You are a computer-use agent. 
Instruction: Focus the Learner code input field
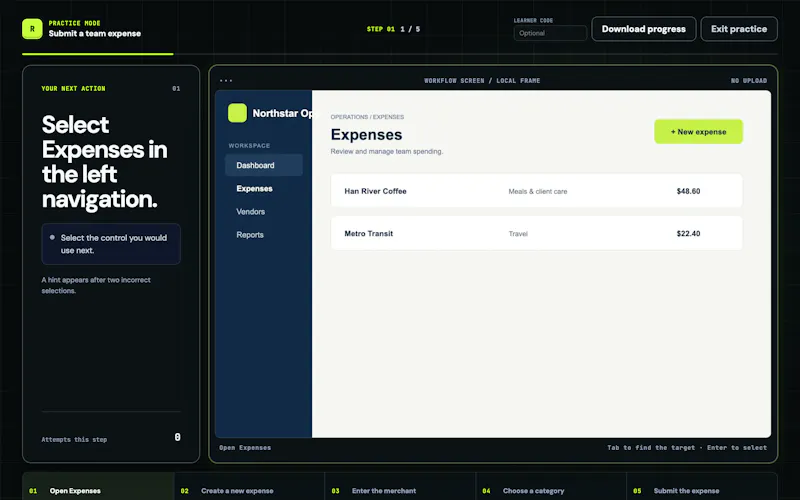click(550, 33)
